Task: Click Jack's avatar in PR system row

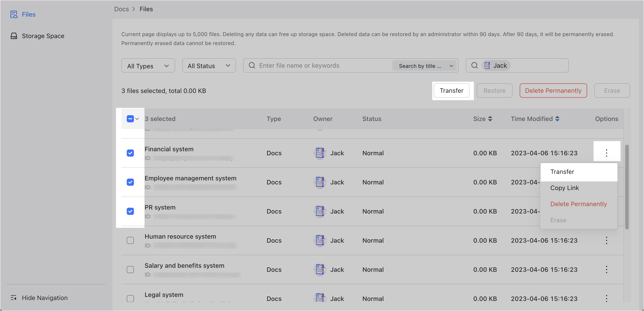Action: 320,211
